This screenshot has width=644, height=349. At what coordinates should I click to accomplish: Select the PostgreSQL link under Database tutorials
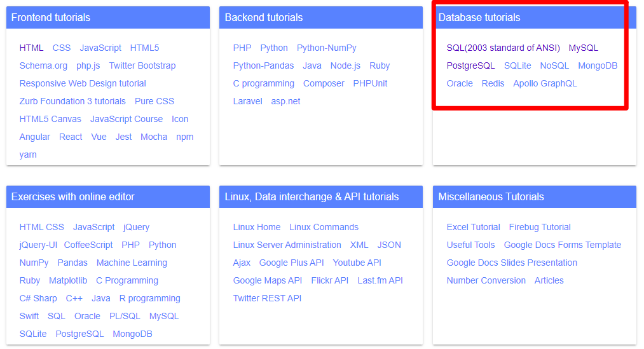(x=470, y=65)
